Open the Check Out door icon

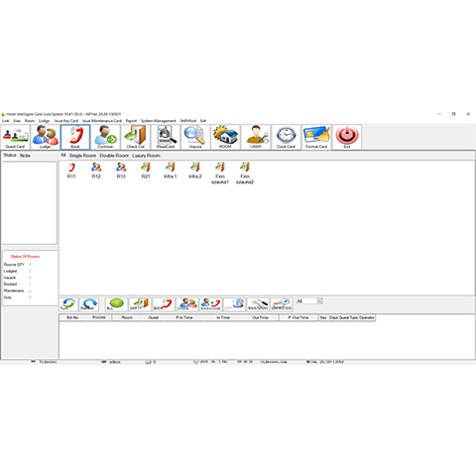(136, 137)
